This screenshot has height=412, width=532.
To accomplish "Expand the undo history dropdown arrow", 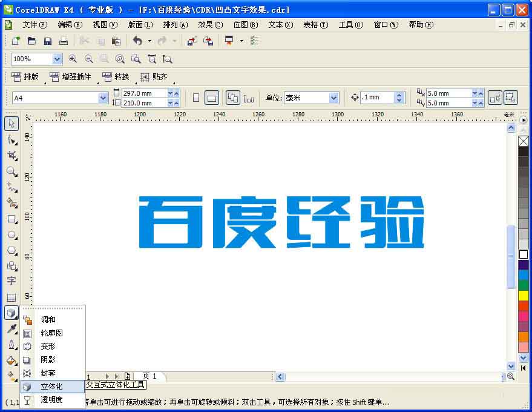I will 149,41.
